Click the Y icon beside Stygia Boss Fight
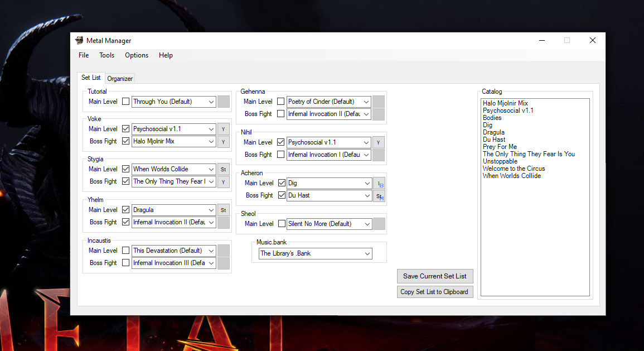 tap(223, 181)
